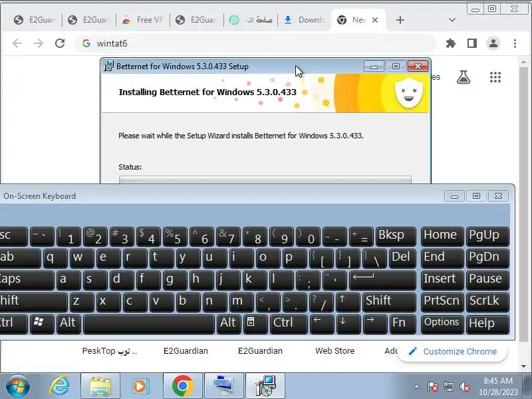Open the PeskTop shortcut
Screen dimensions: 532x399
(x=110, y=351)
